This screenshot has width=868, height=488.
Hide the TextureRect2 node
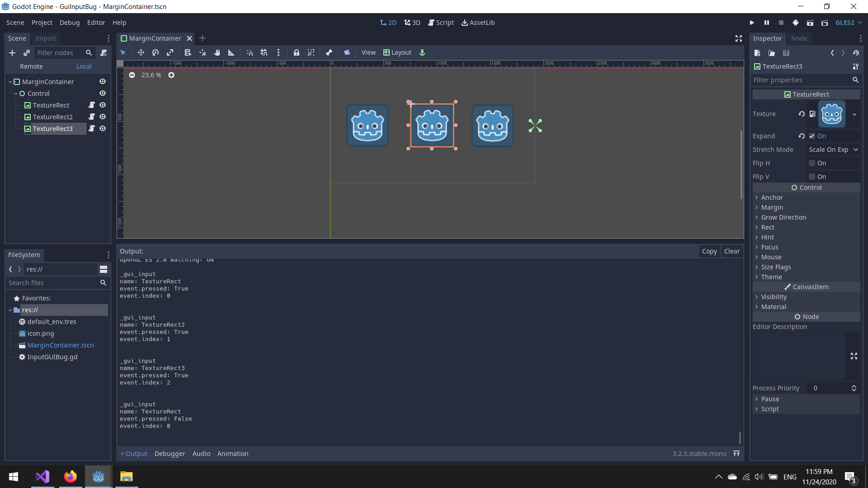click(102, 117)
